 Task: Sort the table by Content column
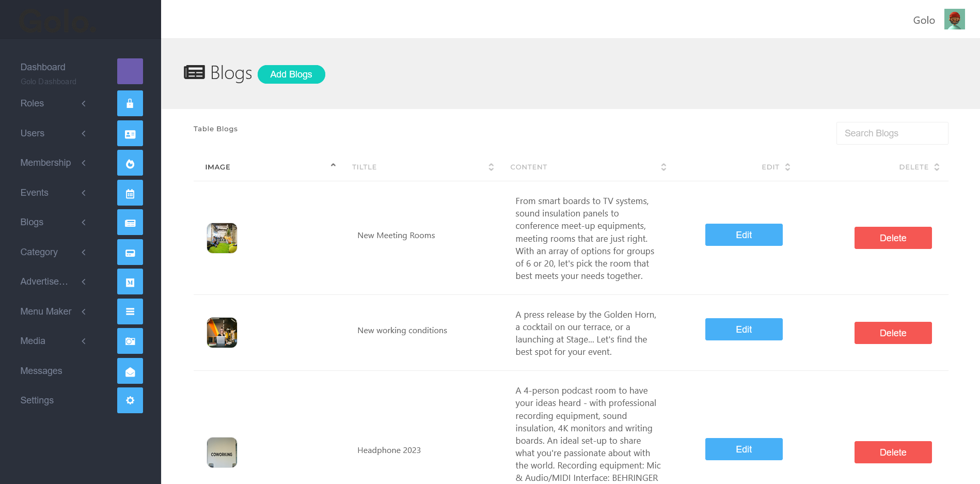663,167
